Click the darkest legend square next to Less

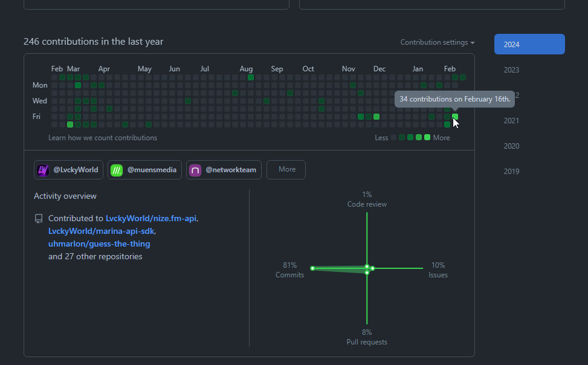tap(393, 137)
